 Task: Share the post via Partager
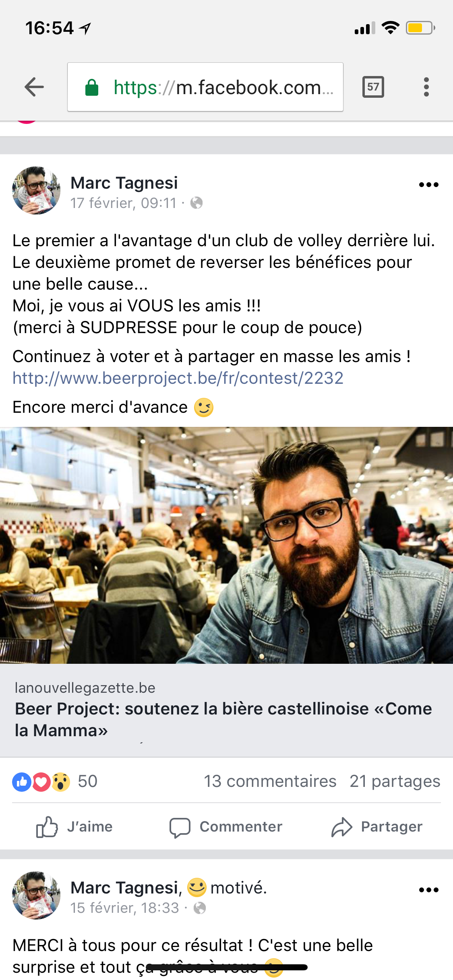377,827
